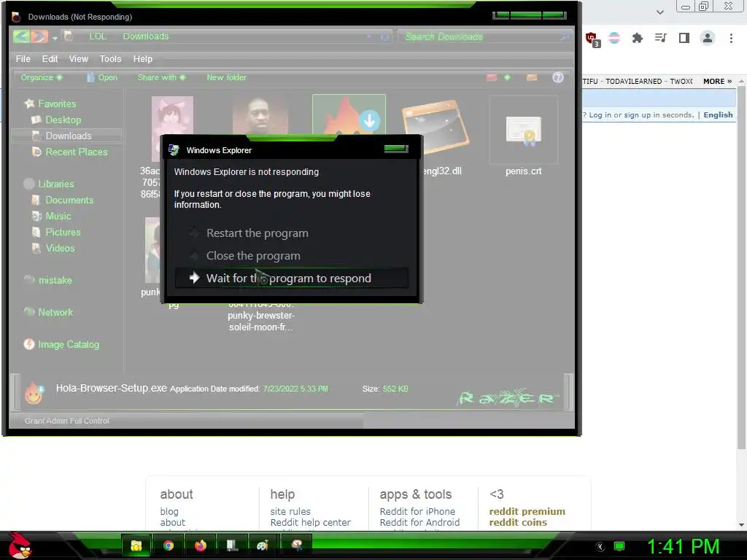This screenshot has width=747, height=560.
Task: Open the Paint palette taskbar icon
Action: coord(263,545)
